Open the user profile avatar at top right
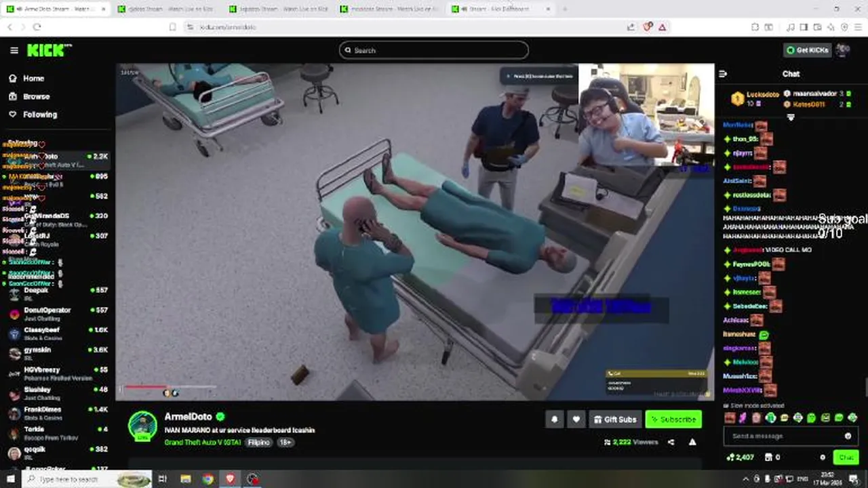The width and height of the screenshot is (868, 488). click(843, 50)
